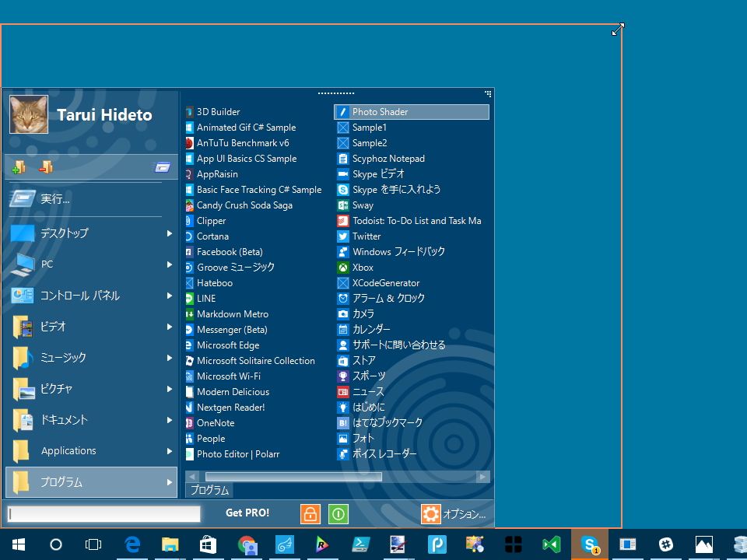This screenshot has width=747, height=560.
Task: Open the ストア app in list
Action: click(x=356, y=361)
